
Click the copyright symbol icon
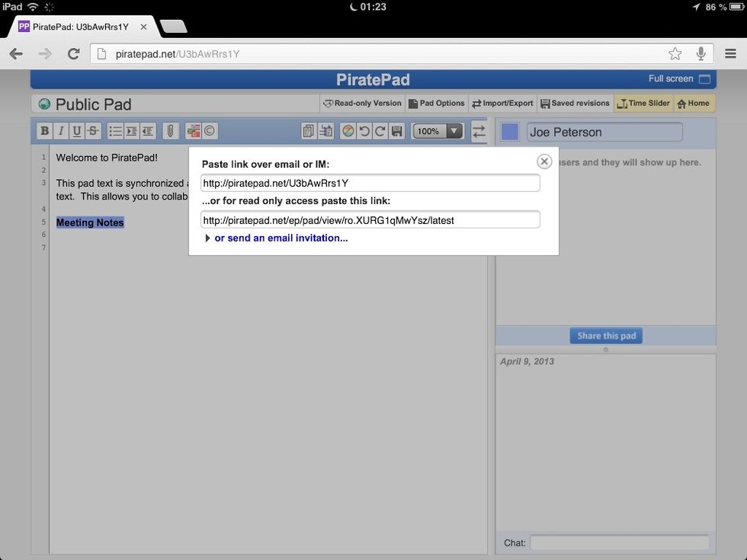coord(209,131)
